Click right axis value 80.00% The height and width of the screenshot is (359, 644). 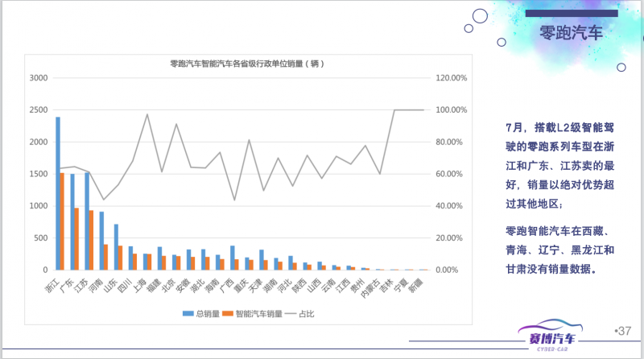coord(449,142)
